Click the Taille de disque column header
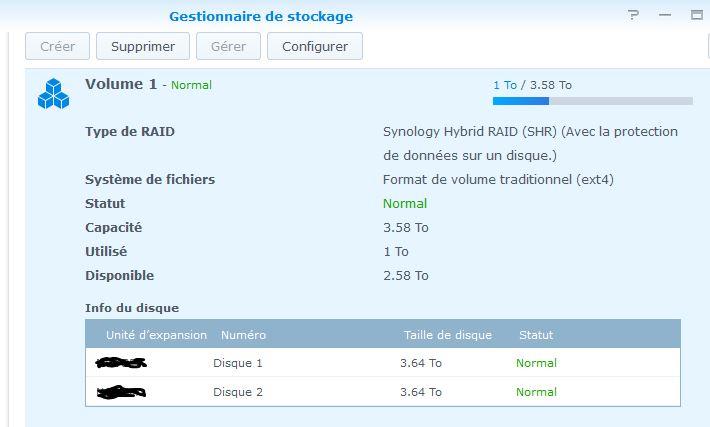This screenshot has width=710, height=427. coord(447,335)
